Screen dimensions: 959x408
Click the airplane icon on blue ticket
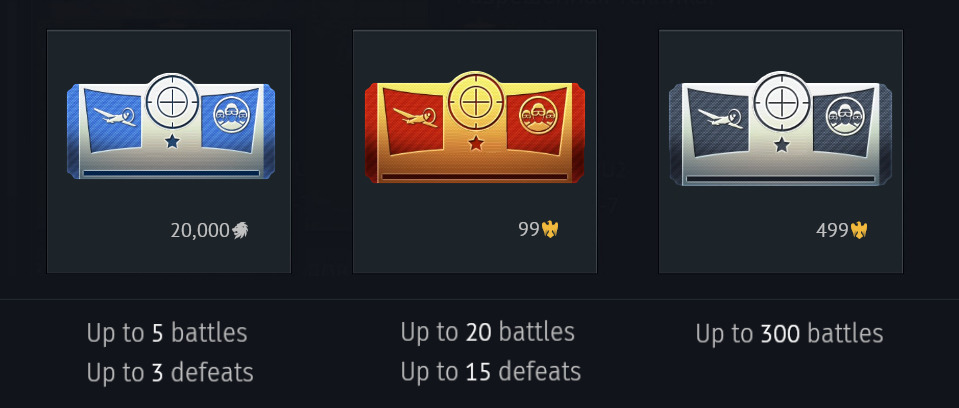[x=114, y=116]
